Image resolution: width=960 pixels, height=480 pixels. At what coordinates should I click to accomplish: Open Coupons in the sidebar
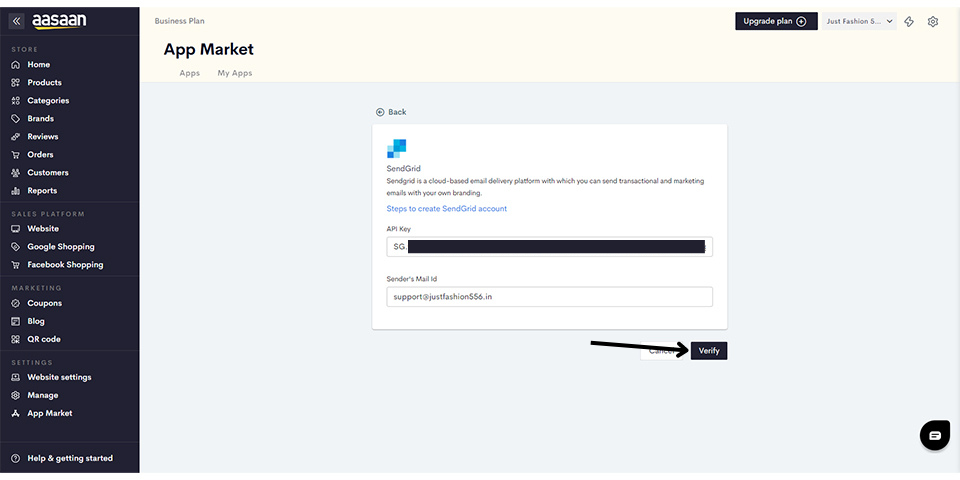45,303
